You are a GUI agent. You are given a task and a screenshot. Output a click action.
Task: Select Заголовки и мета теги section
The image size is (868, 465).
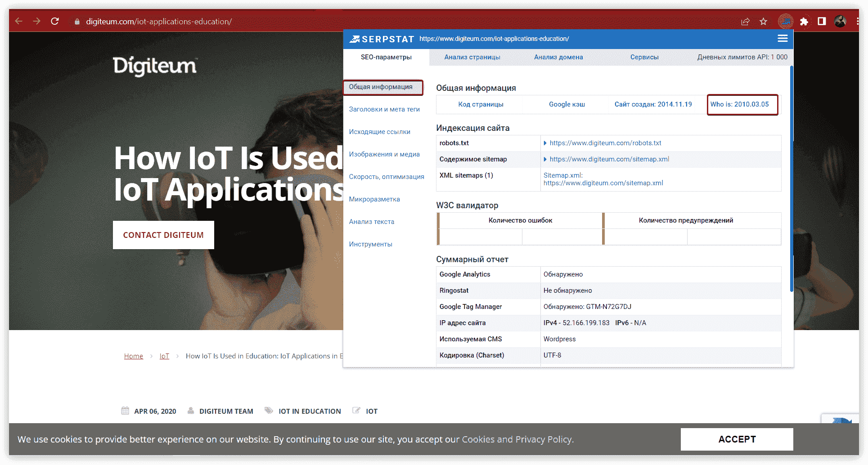(x=384, y=109)
